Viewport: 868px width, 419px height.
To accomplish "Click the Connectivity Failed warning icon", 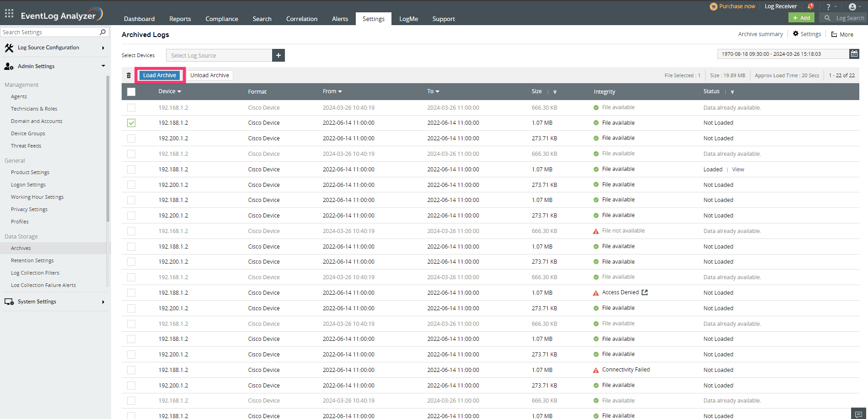I will [596, 370].
